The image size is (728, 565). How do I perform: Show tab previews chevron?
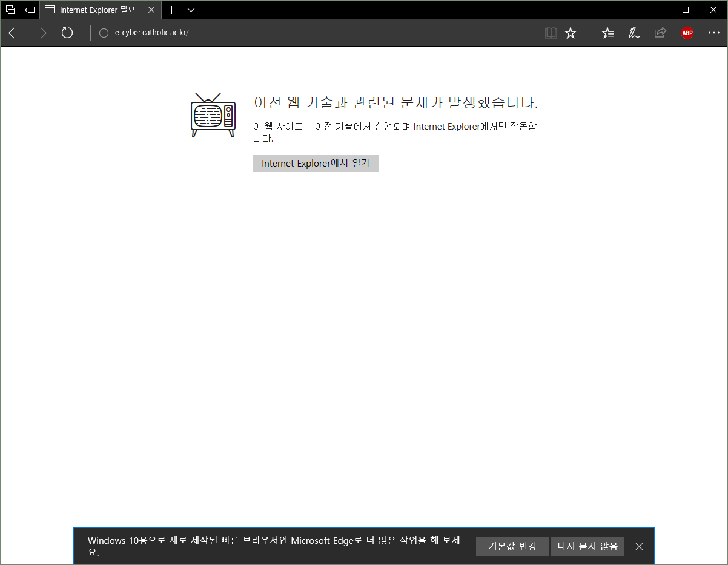click(x=191, y=10)
